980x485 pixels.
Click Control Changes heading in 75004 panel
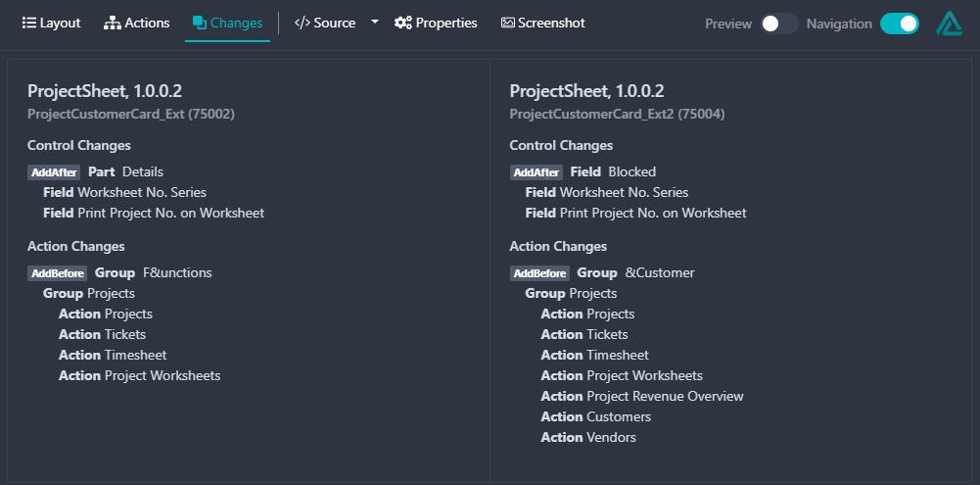[561, 145]
